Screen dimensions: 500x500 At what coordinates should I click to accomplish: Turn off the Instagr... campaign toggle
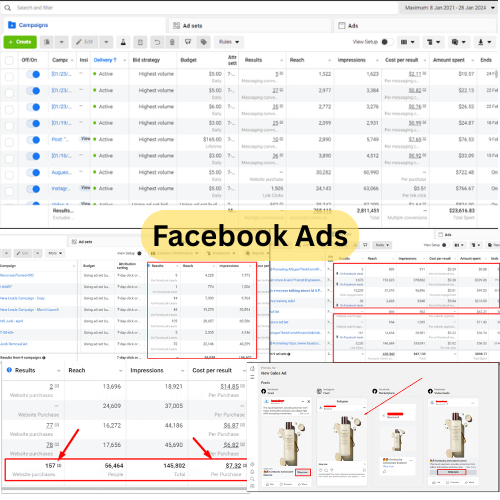33,189
